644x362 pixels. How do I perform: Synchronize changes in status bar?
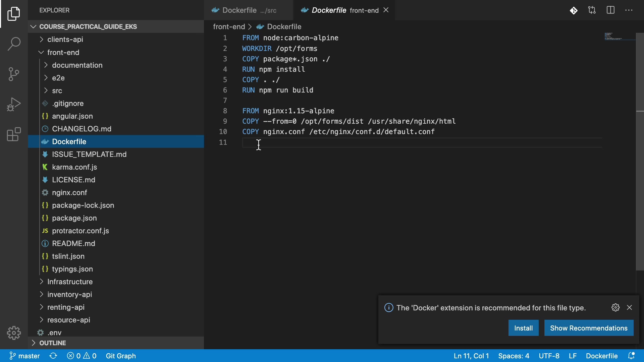53,356
